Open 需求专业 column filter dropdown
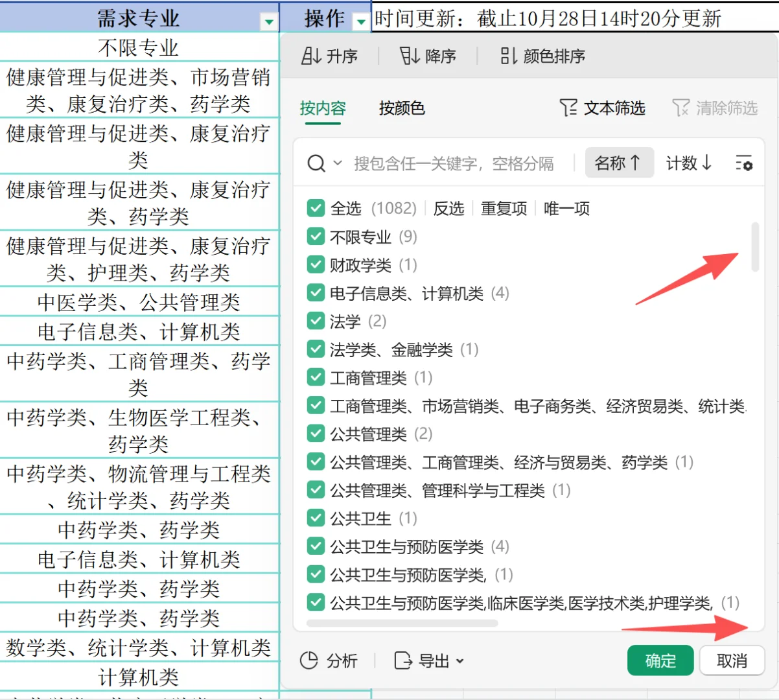The image size is (779, 700). coord(269,23)
